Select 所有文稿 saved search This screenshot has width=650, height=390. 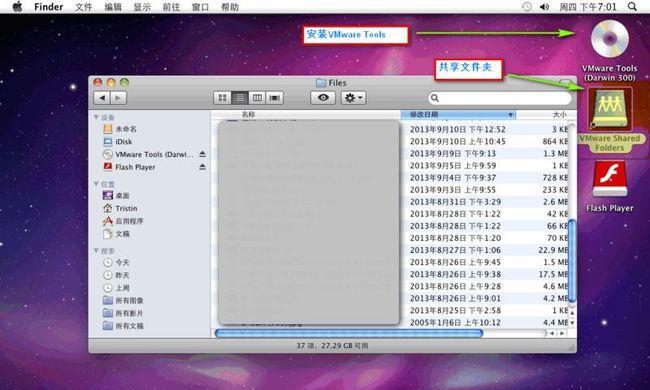pyautogui.click(x=123, y=326)
